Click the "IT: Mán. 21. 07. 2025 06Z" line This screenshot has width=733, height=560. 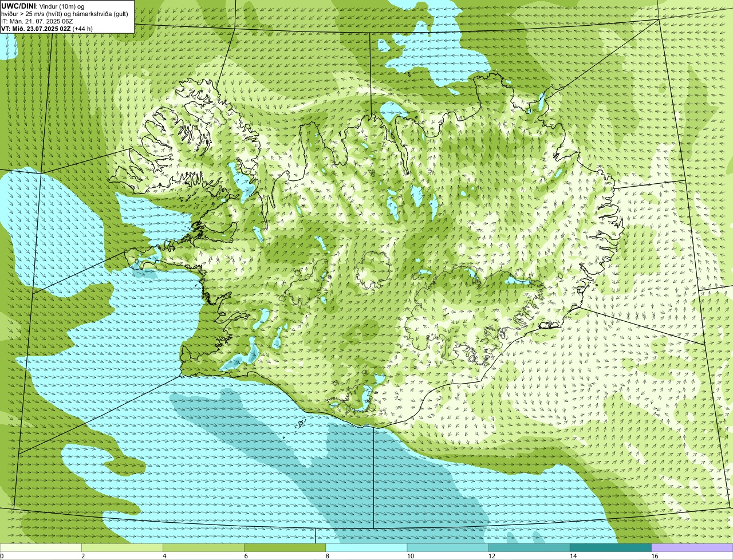37,21
